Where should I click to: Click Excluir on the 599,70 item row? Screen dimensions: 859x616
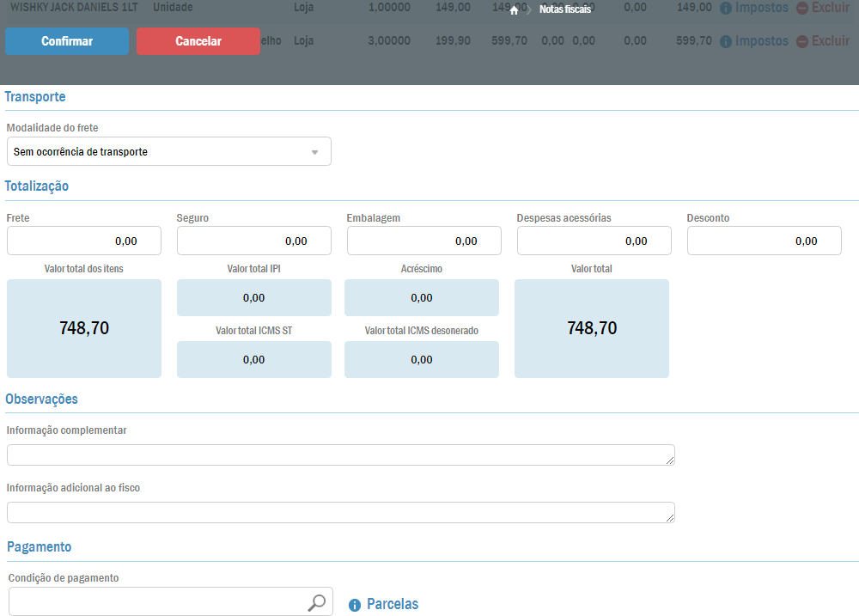[x=822, y=40]
